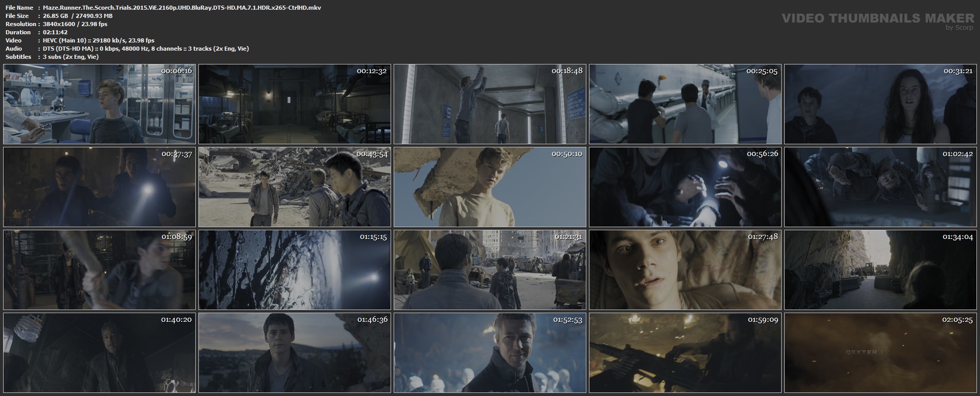Open the thumbnail at 01:59:09
This screenshot has height=396, width=980.
(x=685, y=353)
